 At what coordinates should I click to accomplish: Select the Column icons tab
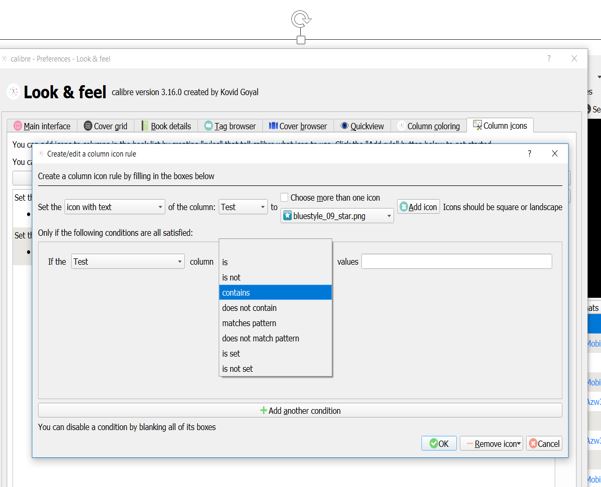[500, 125]
